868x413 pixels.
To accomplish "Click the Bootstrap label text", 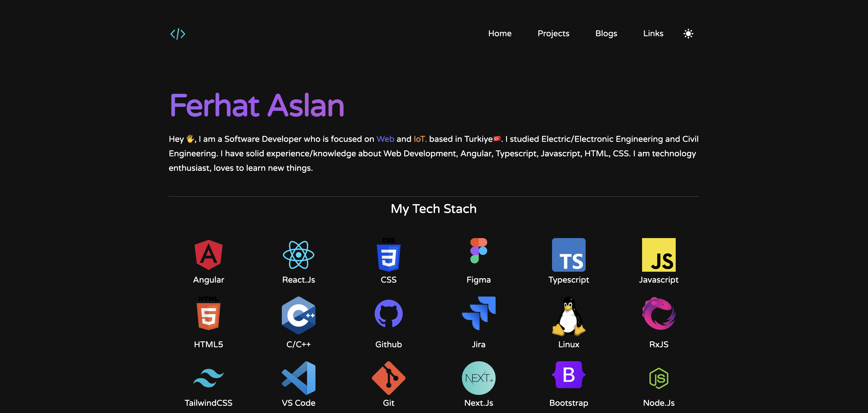I will tap(569, 403).
